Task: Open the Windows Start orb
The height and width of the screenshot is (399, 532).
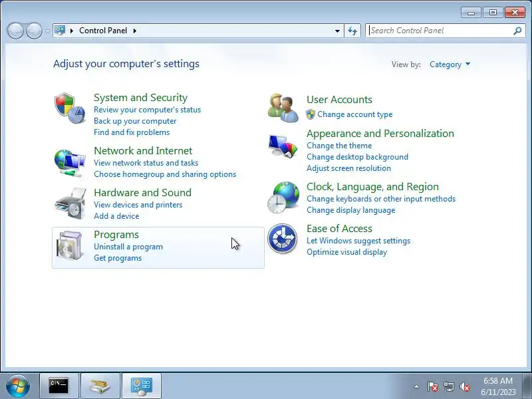Action: pos(18,386)
